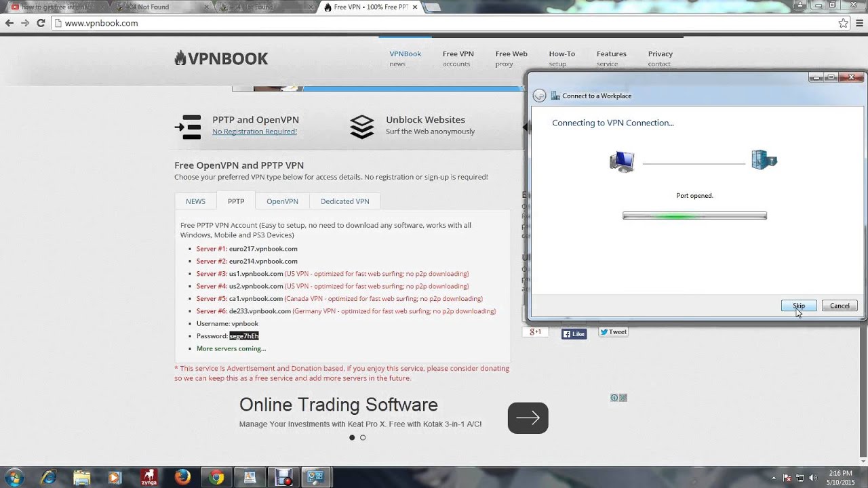Click the Skip button

click(799, 306)
